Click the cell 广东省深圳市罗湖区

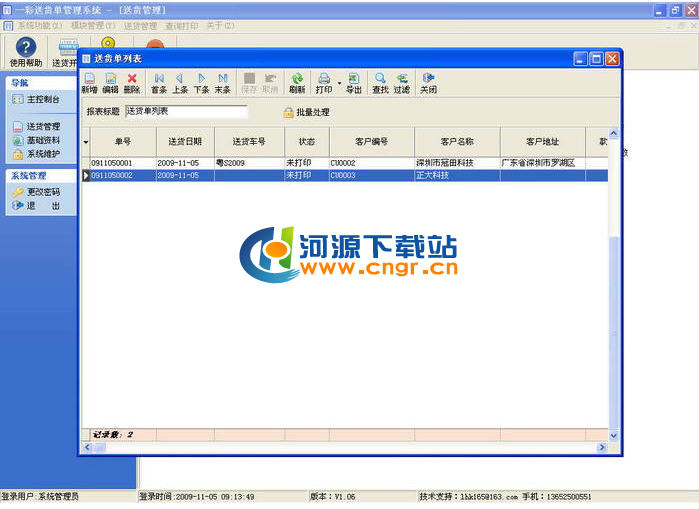(x=543, y=163)
